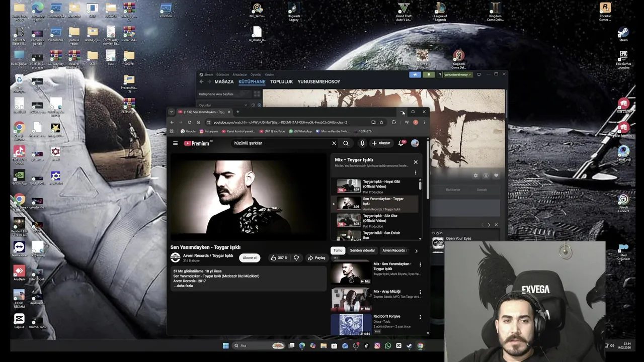Select the Arven Records filter chip
Screen dimensions: 644x362
point(395,250)
